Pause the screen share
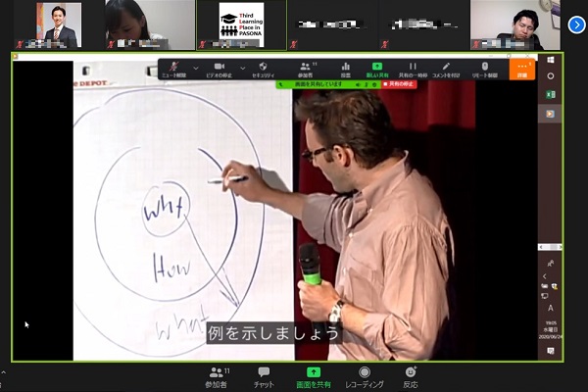 pos(413,69)
